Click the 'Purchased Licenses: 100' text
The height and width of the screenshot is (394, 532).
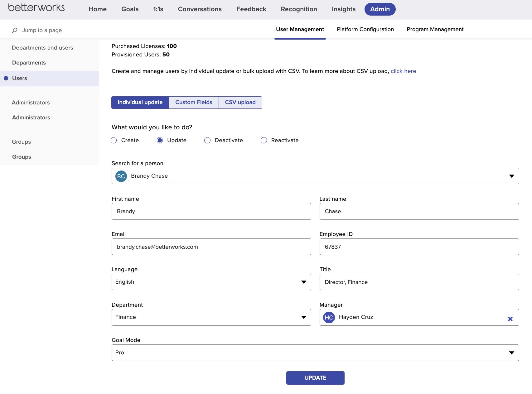point(144,46)
